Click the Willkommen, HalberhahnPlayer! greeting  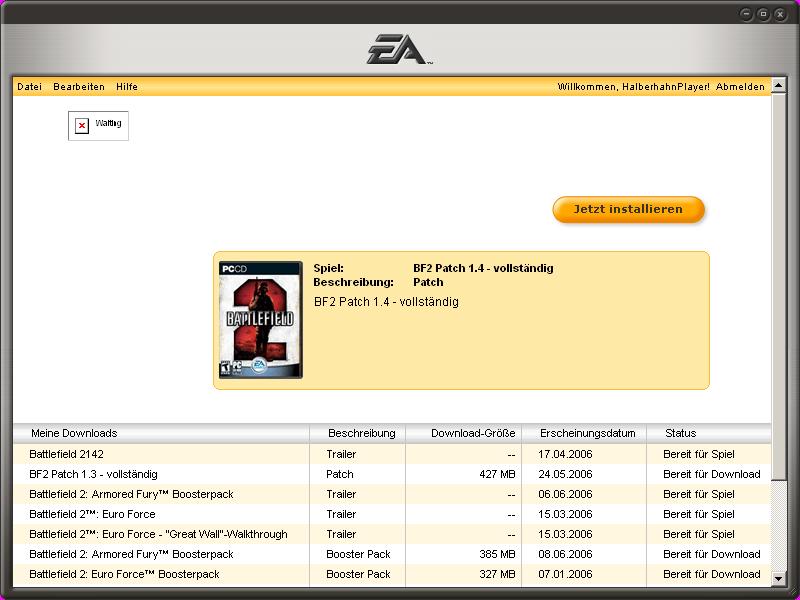coord(633,87)
